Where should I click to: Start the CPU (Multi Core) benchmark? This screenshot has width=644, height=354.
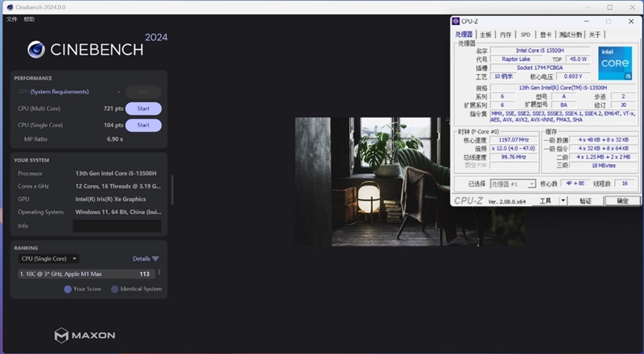143,109
